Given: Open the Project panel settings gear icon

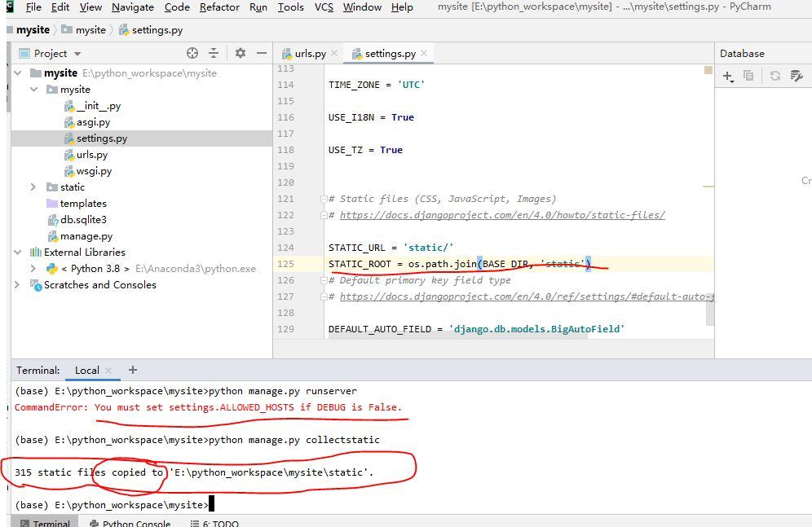Looking at the screenshot, I should coord(240,53).
